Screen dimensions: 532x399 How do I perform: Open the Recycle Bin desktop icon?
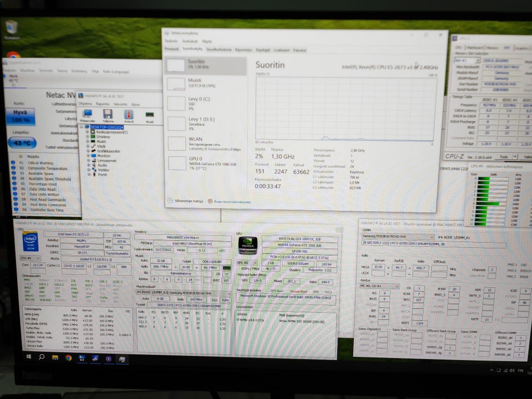12,28
